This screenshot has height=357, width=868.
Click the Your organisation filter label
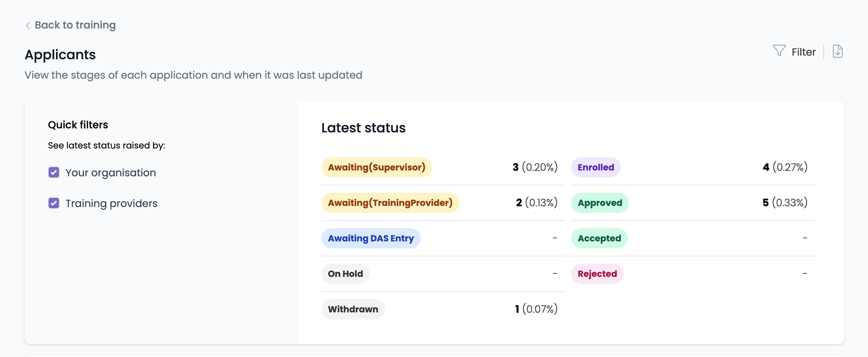click(111, 173)
